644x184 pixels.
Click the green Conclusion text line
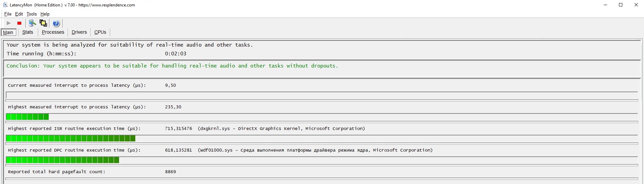(172, 66)
